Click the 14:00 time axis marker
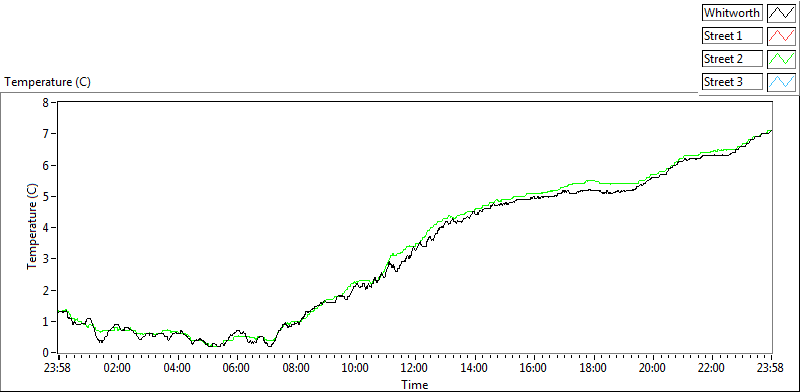This screenshot has width=800, height=392. (474, 368)
